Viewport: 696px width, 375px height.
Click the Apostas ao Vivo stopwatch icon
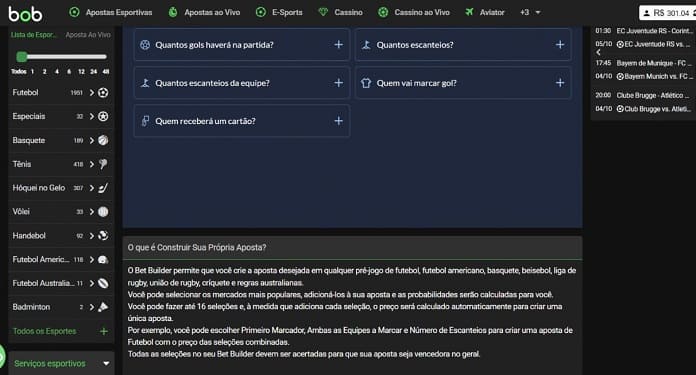pos(173,12)
